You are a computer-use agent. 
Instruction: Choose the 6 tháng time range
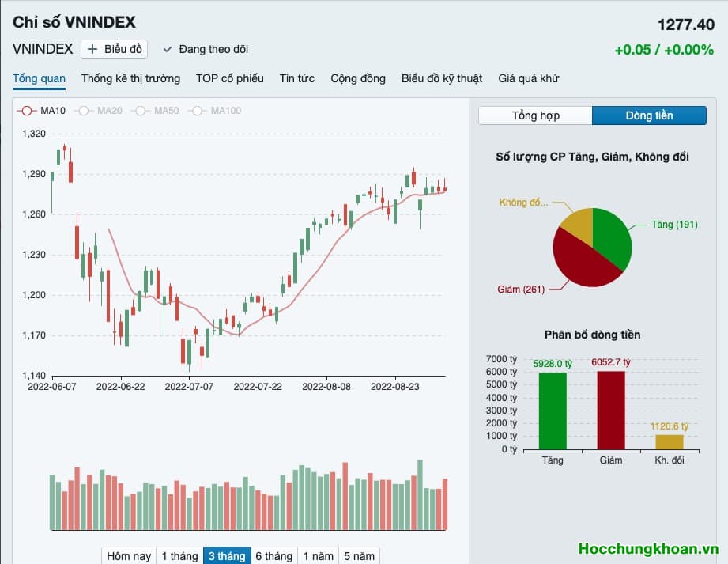(x=273, y=556)
